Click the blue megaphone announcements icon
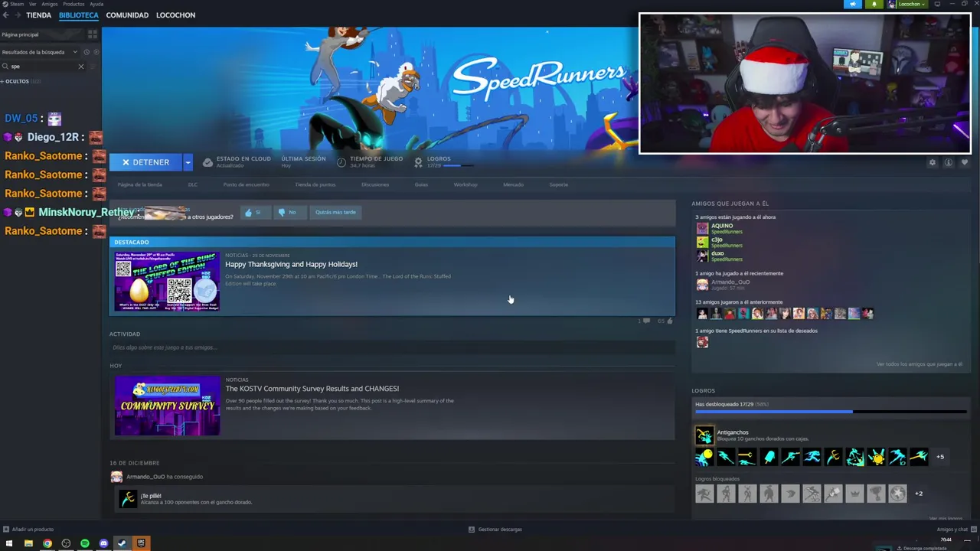The image size is (980, 551). (x=853, y=4)
